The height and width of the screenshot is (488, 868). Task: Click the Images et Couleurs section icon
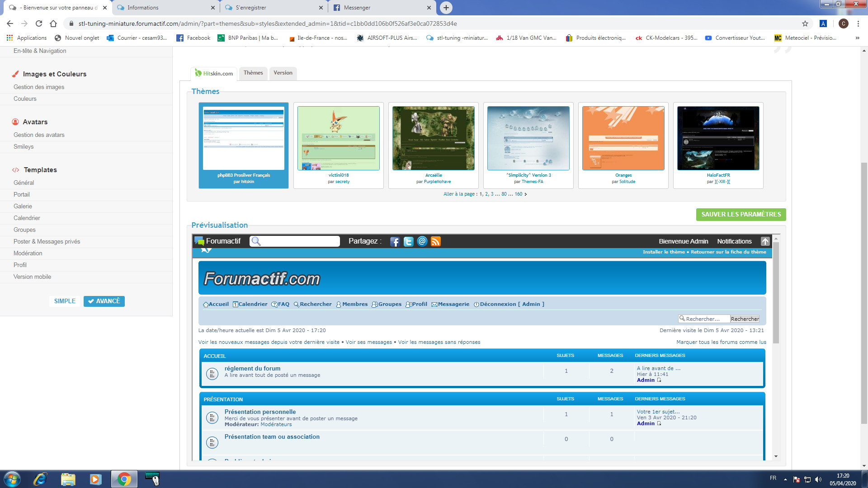[x=15, y=74]
